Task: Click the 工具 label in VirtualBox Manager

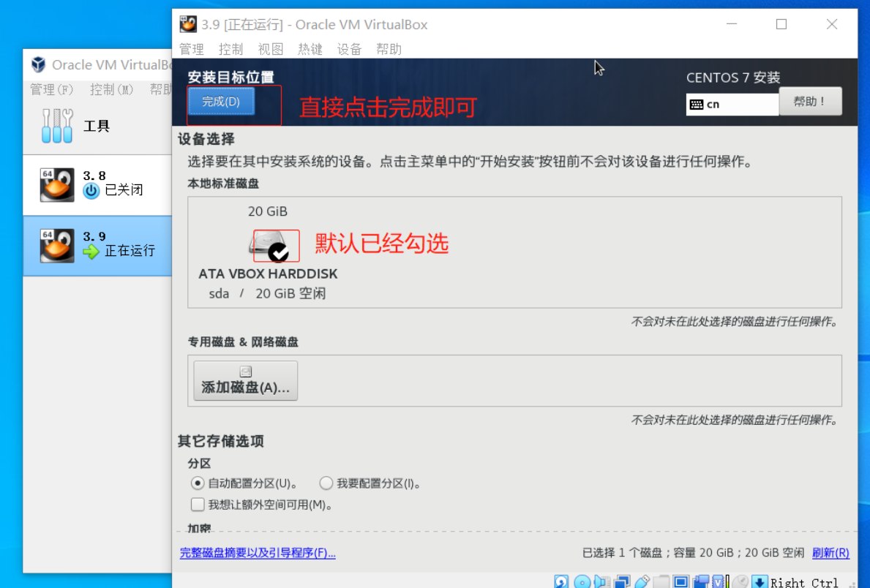Action: (97, 126)
